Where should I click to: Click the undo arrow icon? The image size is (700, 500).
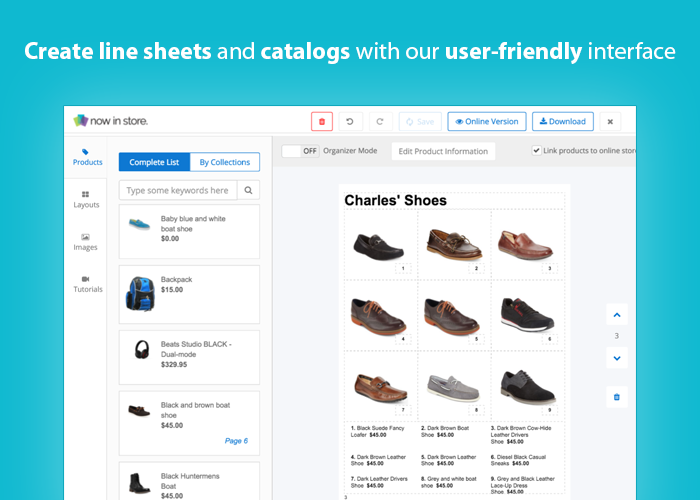(x=350, y=122)
